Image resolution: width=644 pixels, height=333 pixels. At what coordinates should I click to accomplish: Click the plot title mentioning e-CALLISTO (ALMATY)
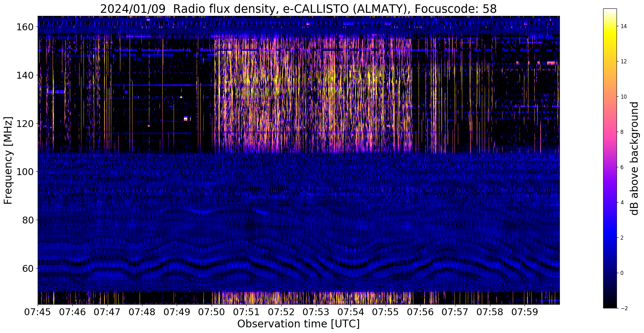[298, 9]
